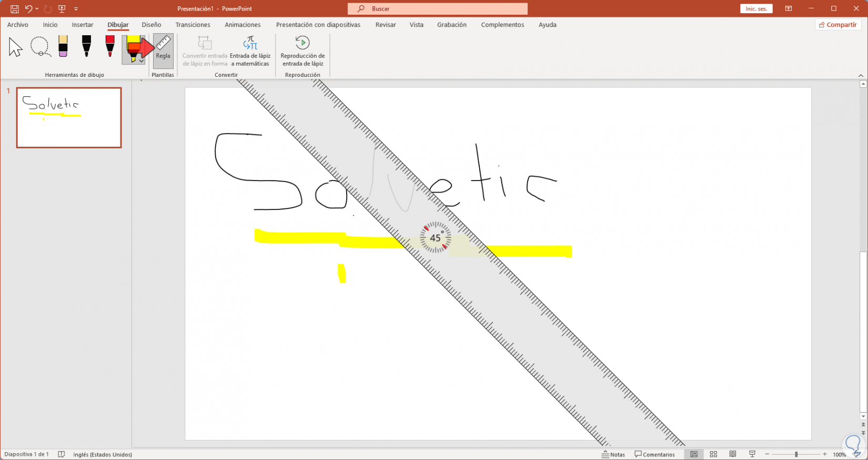The height and width of the screenshot is (460, 868).
Task: Click the Plantillas group label
Action: (163, 75)
